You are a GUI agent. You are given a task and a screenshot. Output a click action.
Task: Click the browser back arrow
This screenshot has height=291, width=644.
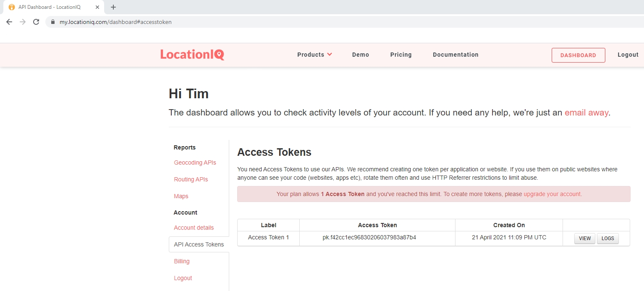tap(9, 21)
